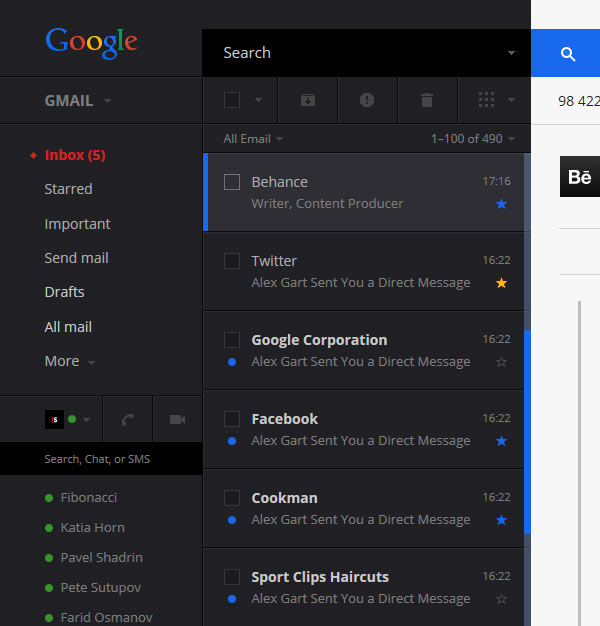Open chat with Pete Sutupov
This screenshot has width=600, height=626.
[101, 588]
